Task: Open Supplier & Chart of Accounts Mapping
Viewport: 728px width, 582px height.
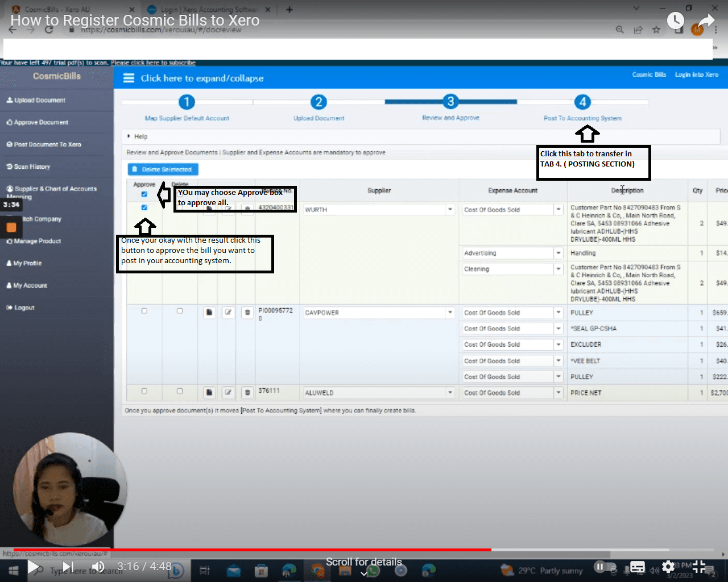Action: pyautogui.click(x=52, y=192)
